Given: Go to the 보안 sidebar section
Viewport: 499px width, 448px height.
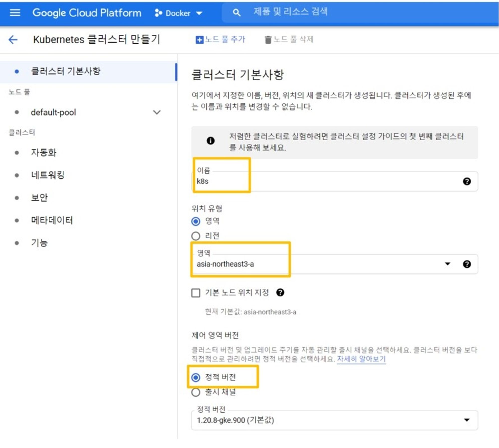Looking at the screenshot, I should [x=39, y=198].
